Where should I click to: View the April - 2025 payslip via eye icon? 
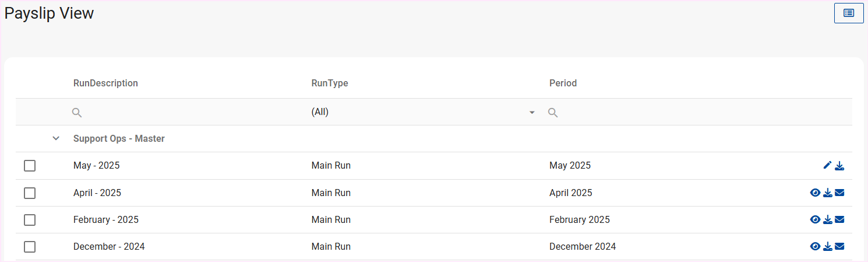pyautogui.click(x=815, y=193)
